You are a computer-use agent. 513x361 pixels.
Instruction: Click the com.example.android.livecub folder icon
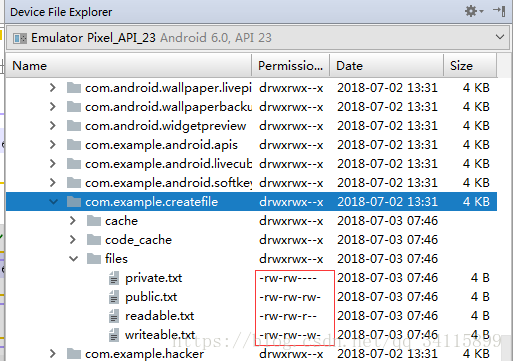[74, 164]
